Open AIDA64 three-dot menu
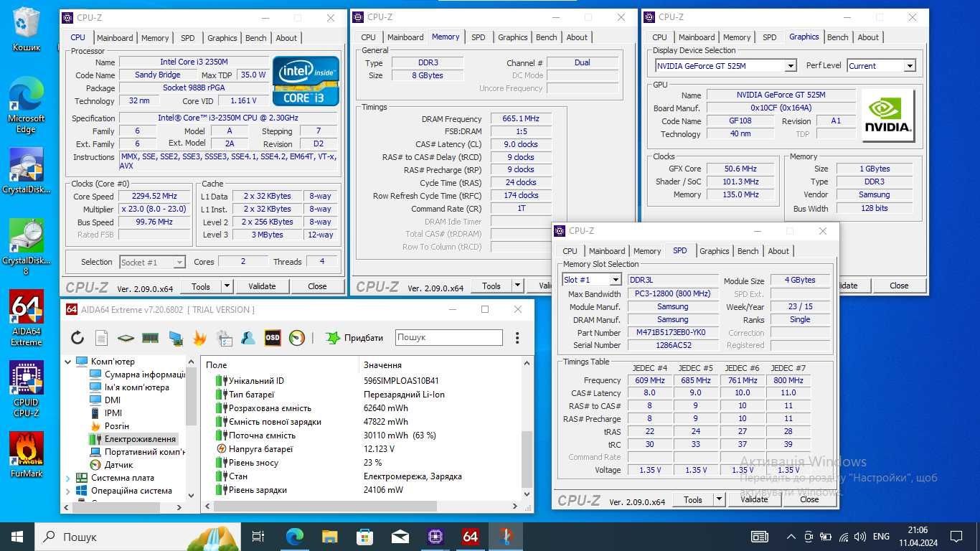 click(x=517, y=338)
